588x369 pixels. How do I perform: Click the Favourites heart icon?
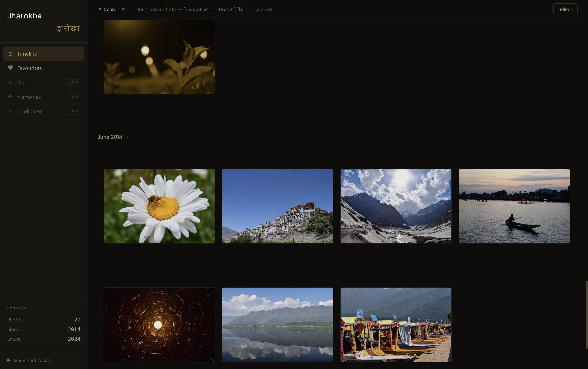pos(10,68)
